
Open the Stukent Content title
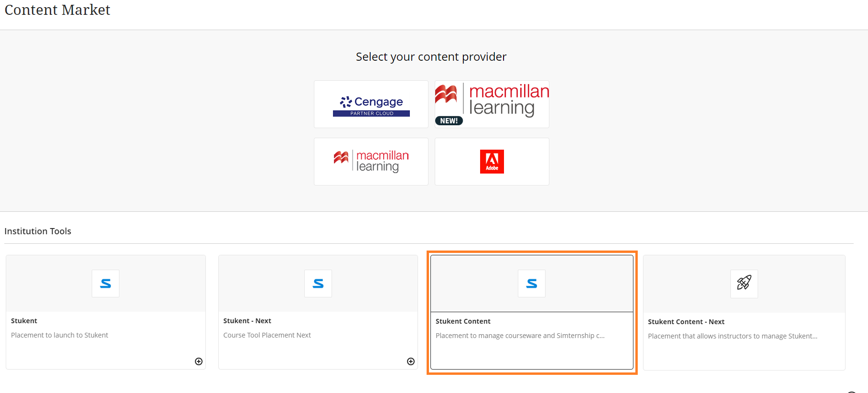point(463,321)
